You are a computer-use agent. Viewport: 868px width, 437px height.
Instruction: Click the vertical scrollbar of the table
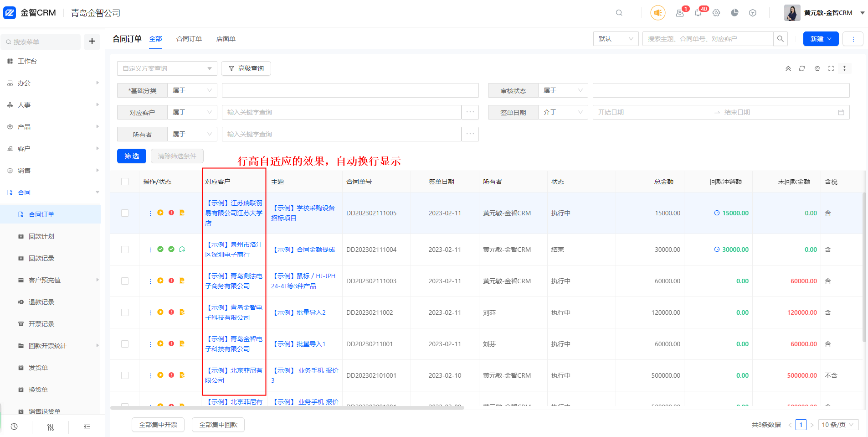pyautogui.click(x=864, y=267)
